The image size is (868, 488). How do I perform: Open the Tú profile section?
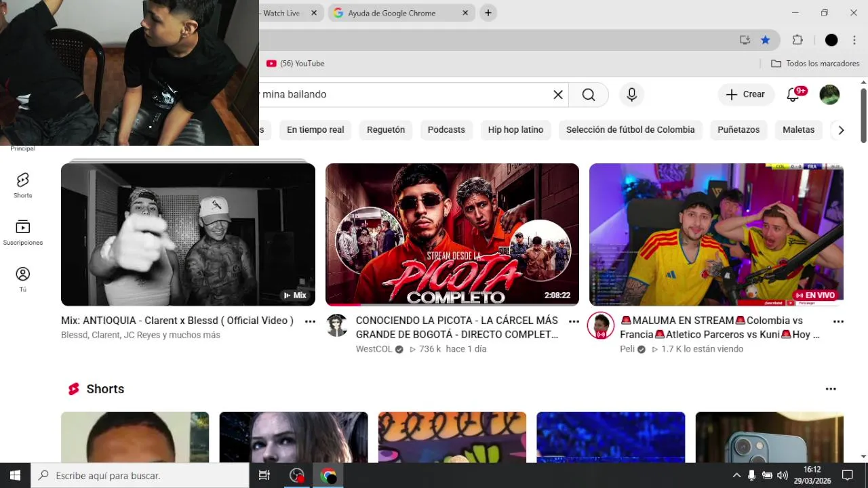point(22,279)
